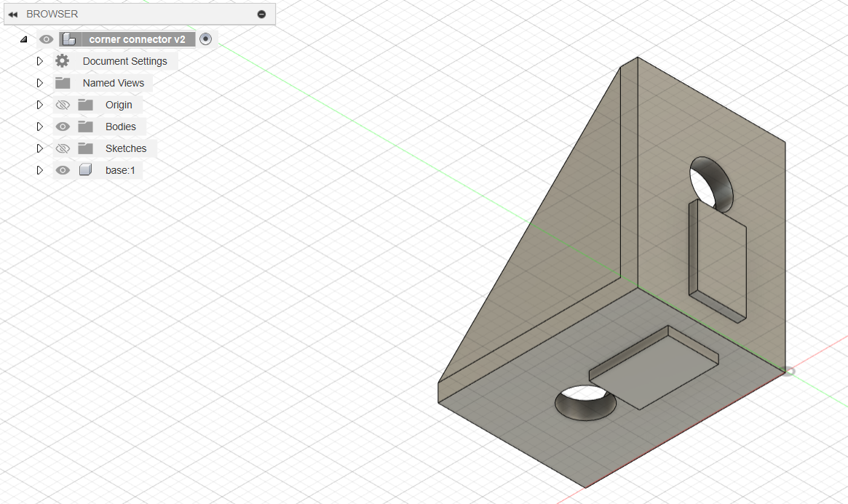The width and height of the screenshot is (848, 504).
Task: Collapse the corner connector v2 root node
Action: point(24,39)
